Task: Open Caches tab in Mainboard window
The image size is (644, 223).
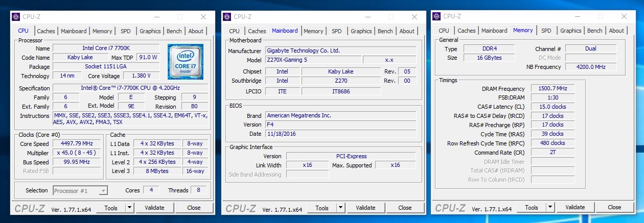Action: point(257,31)
